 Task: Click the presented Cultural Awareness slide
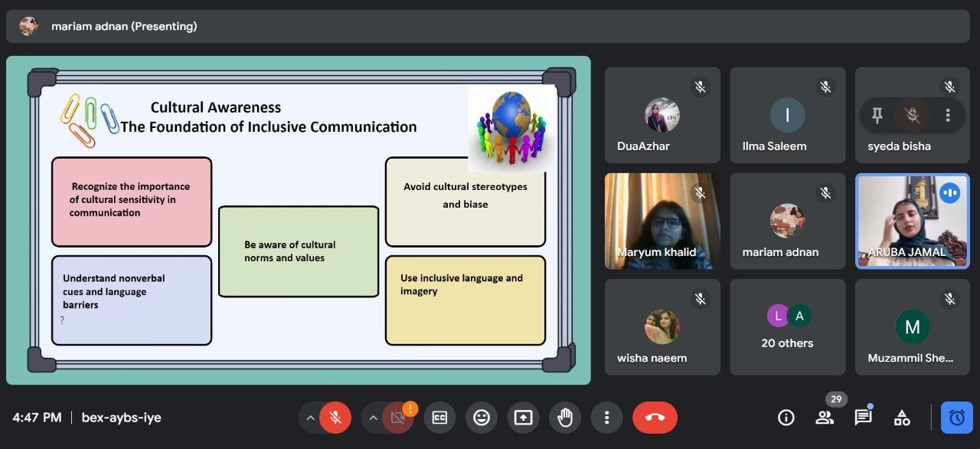point(299,220)
